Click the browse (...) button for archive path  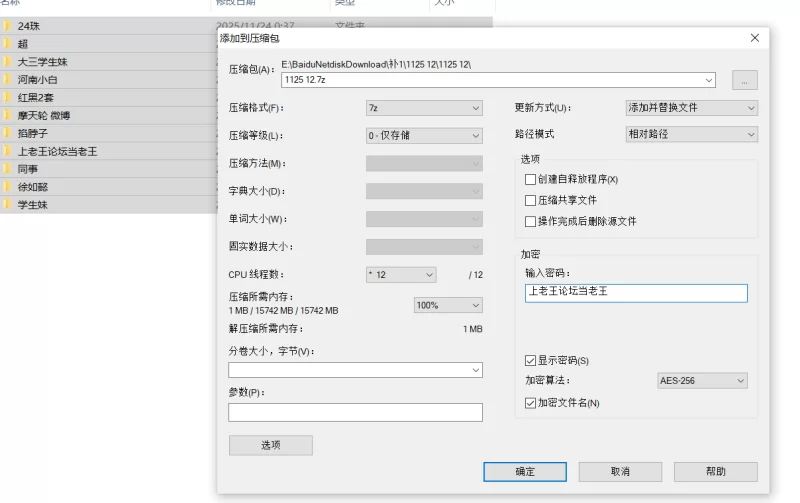(x=744, y=80)
